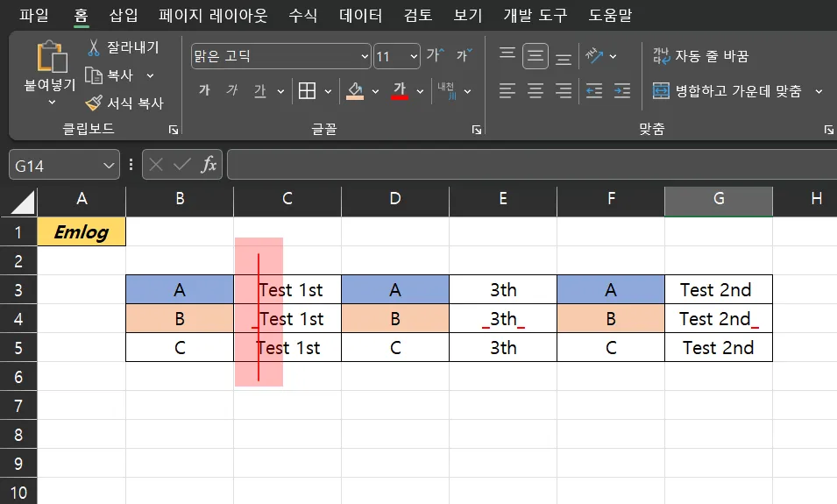The height and width of the screenshot is (504, 837).
Task: Select cell C3 containing Test 1st
Action: (x=287, y=290)
